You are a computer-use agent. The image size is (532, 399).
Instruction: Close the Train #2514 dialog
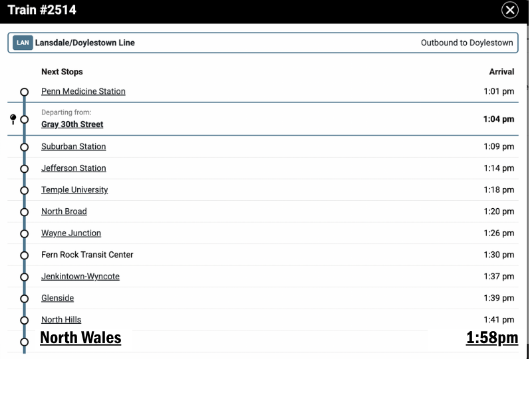click(x=509, y=10)
